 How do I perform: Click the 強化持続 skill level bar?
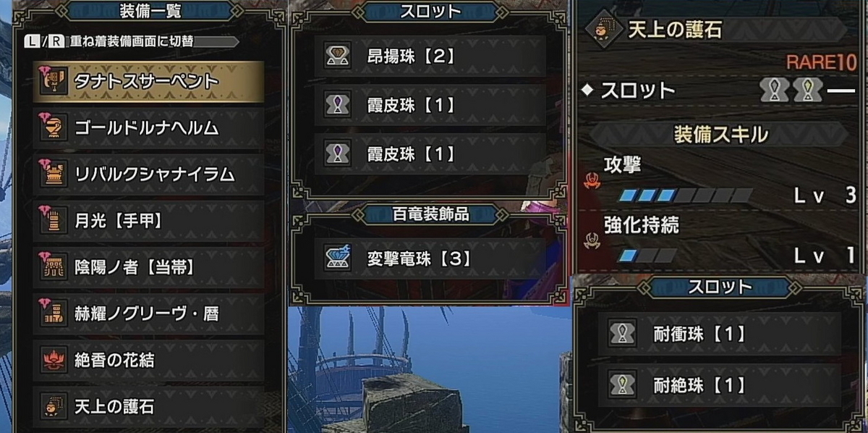pyautogui.click(x=648, y=256)
